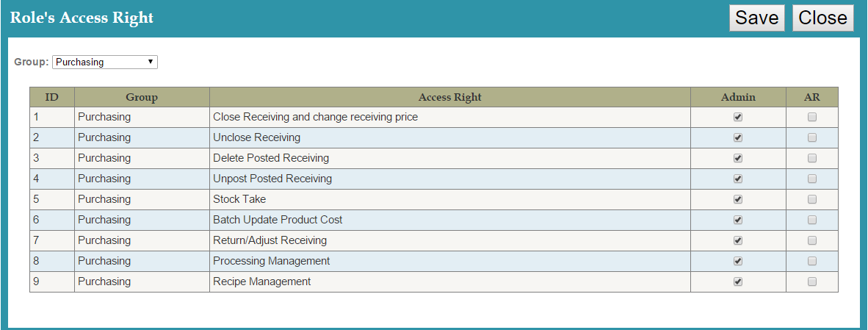This screenshot has width=868, height=330.
Task: Enable AR for Recipe Management
Action: (811, 281)
